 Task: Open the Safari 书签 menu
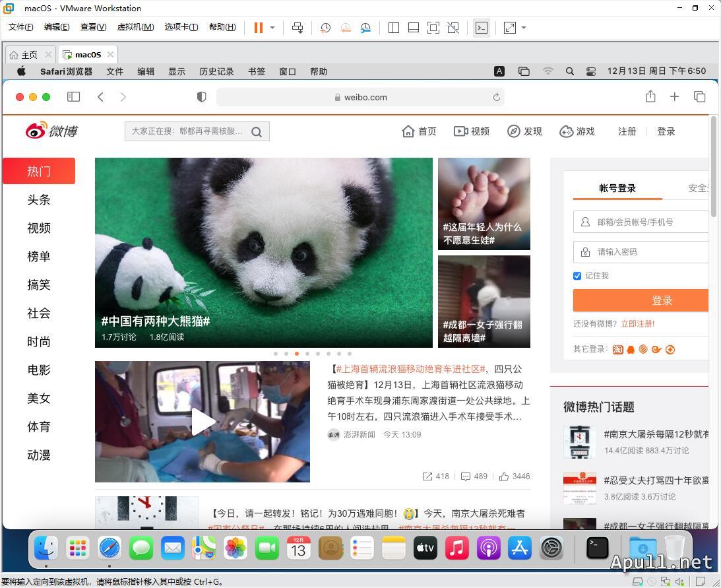click(x=257, y=71)
